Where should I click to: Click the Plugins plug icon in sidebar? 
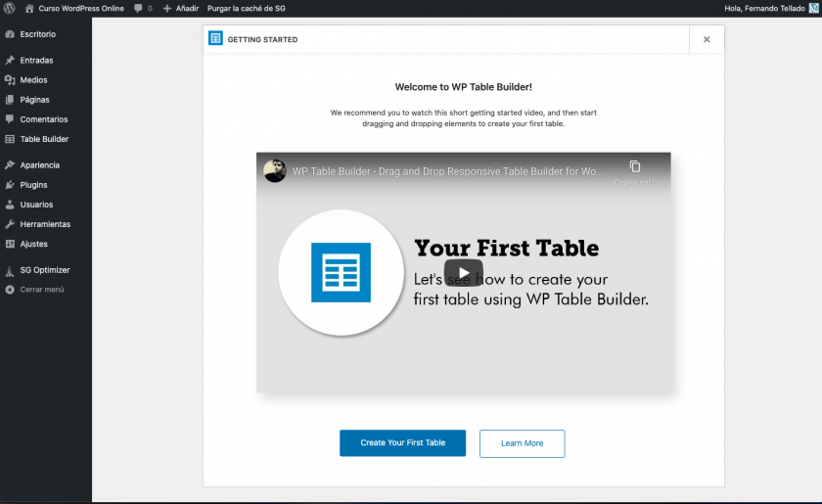click(10, 185)
